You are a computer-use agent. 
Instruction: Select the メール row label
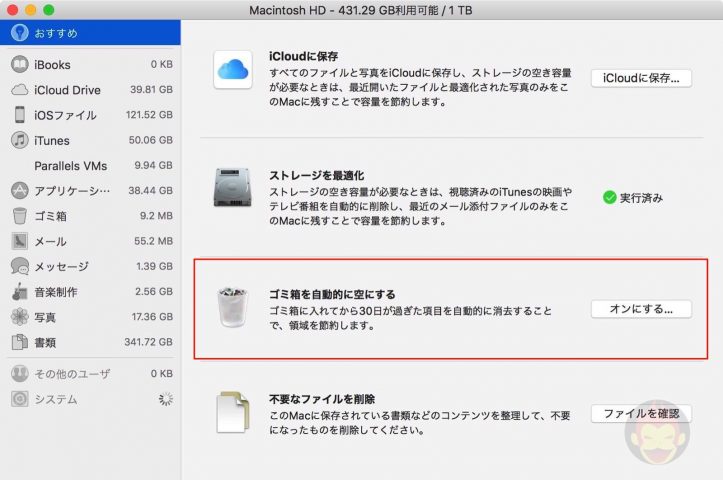click(x=50, y=241)
